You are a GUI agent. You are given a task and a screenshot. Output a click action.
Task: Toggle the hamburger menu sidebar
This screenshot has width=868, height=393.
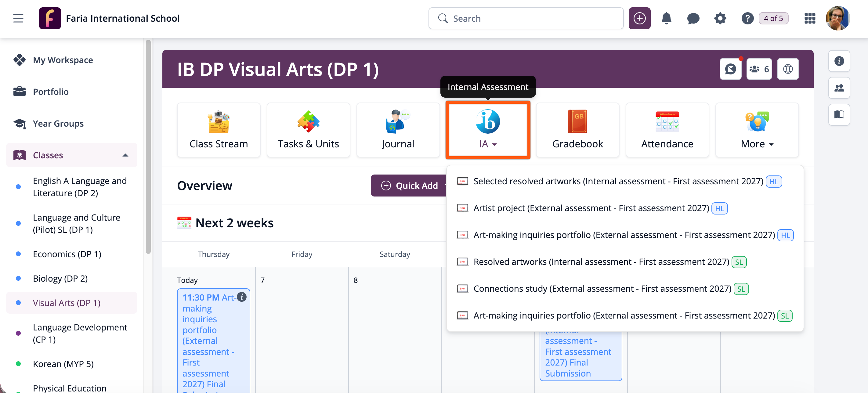(x=18, y=18)
